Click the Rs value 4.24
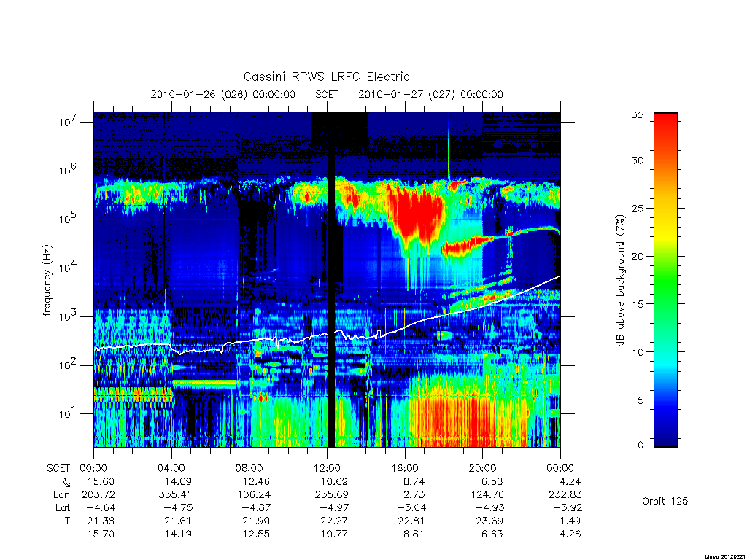The width and height of the screenshot is (747, 560). (x=570, y=481)
